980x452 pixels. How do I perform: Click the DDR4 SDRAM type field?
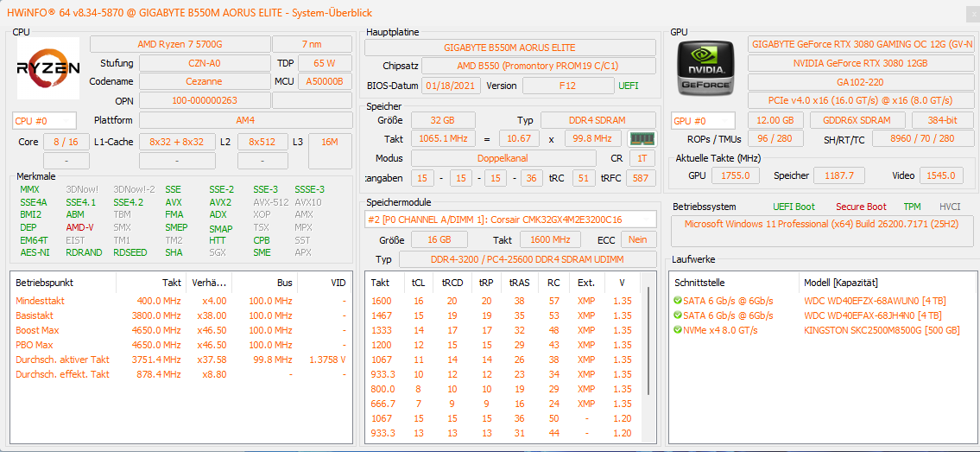click(598, 120)
